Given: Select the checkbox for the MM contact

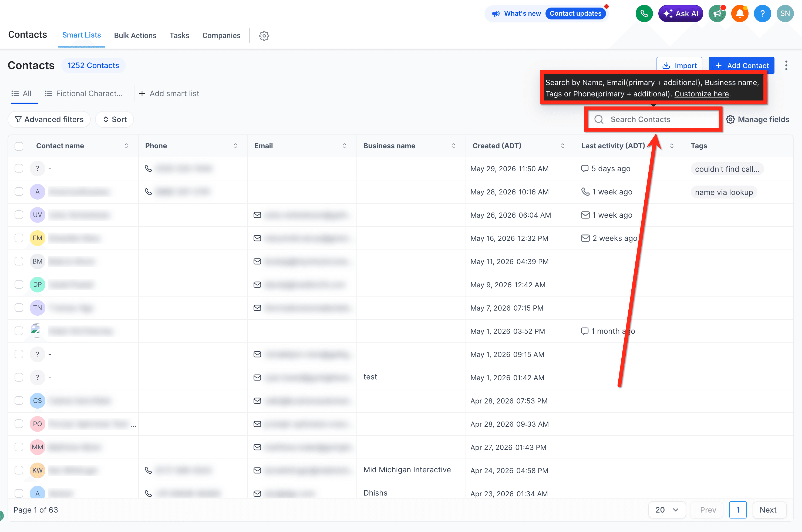Looking at the screenshot, I should [19, 447].
